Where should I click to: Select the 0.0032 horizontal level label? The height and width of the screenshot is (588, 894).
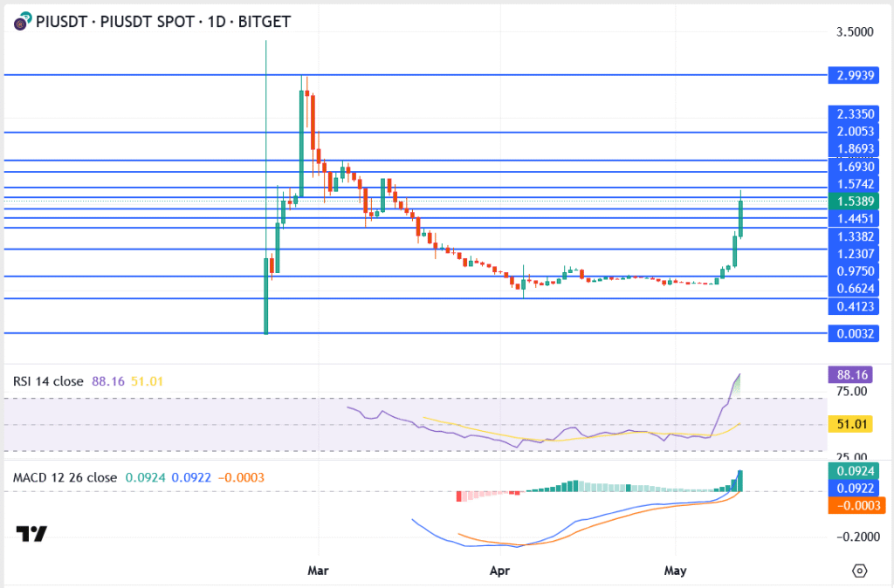point(856,333)
